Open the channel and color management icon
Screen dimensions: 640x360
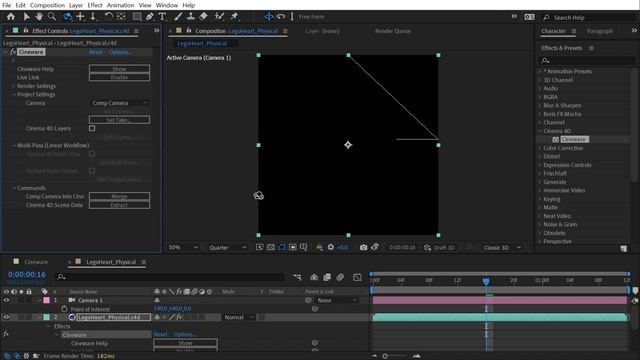[319, 247]
